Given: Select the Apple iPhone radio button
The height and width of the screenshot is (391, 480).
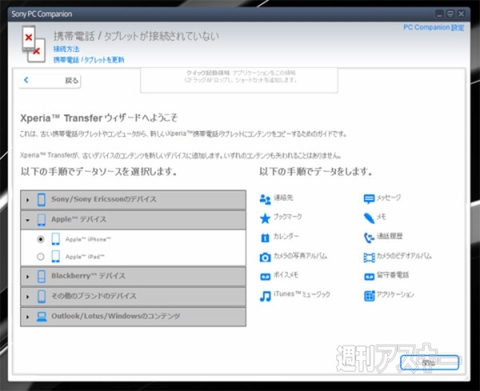Looking at the screenshot, I should (41, 239).
